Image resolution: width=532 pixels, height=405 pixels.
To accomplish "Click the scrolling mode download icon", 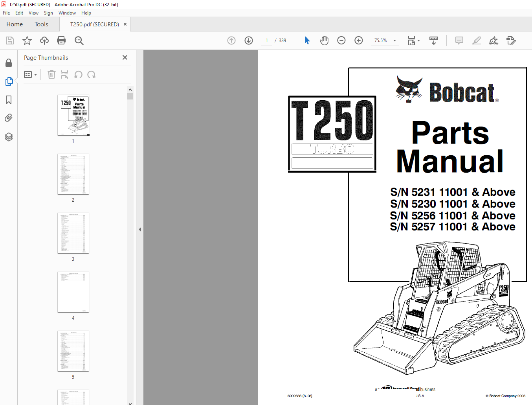I will pyautogui.click(x=434, y=40).
